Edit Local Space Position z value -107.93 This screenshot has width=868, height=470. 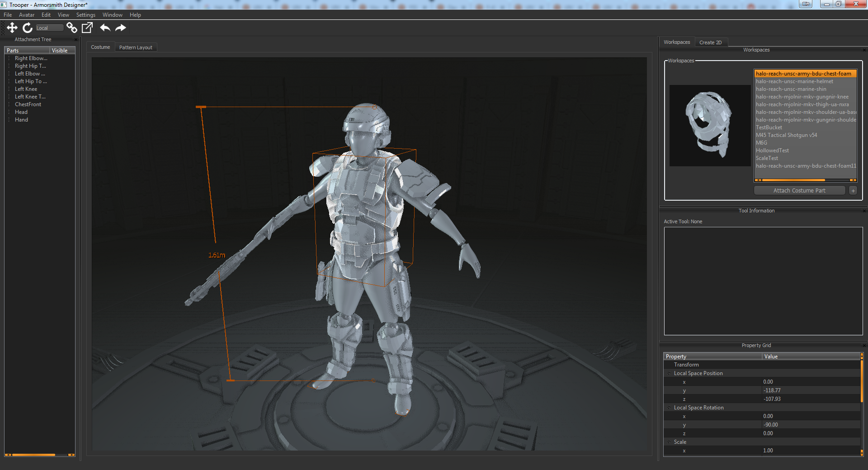tap(811, 399)
